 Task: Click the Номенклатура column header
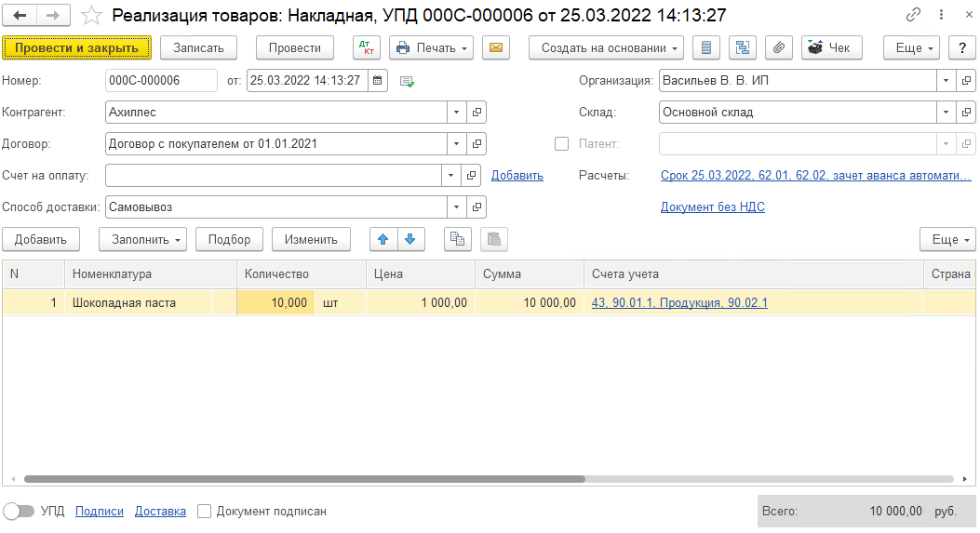coord(151,274)
